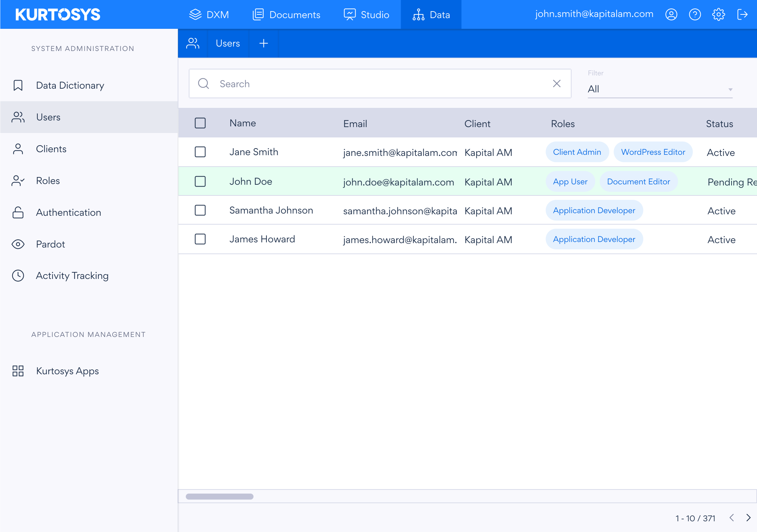Go to next page of users
Image resolution: width=757 pixels, height=532 pixels.
click(x=748, y=518)
